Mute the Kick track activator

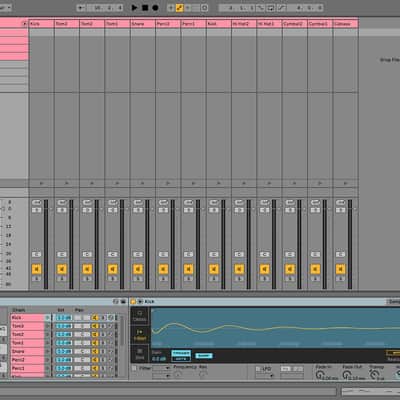pos(36,269)
